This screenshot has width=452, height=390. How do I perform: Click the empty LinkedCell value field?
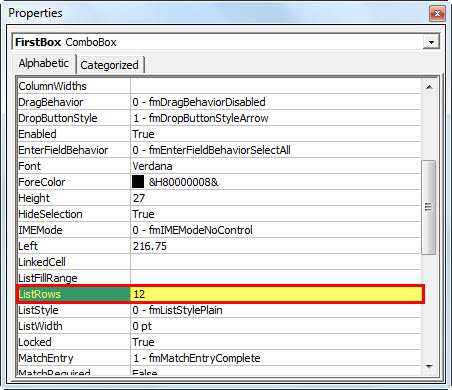click(276, 262)
